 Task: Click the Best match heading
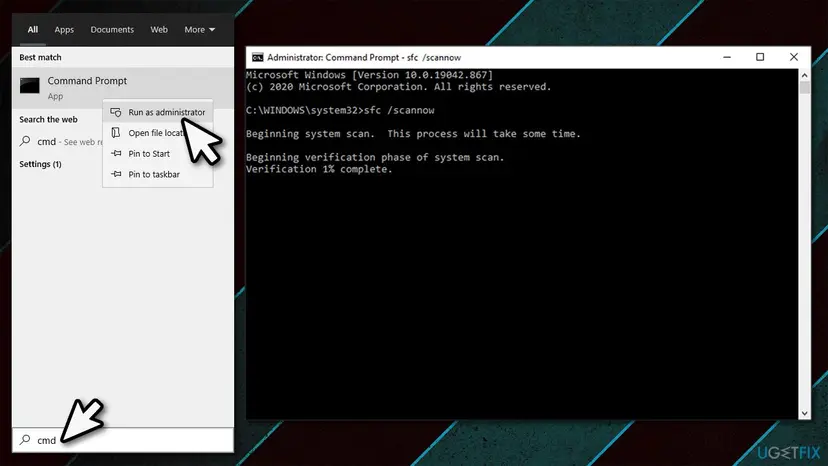tap(40, 57)
